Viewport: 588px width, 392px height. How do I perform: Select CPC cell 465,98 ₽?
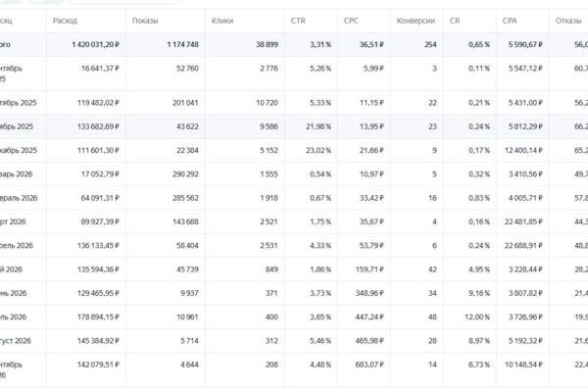coord(369,341)
